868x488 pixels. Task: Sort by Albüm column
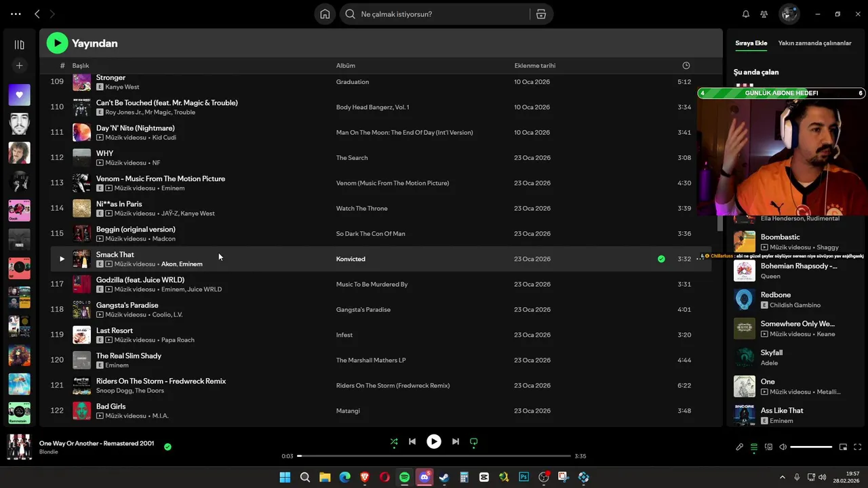click(x=346, y=66)
